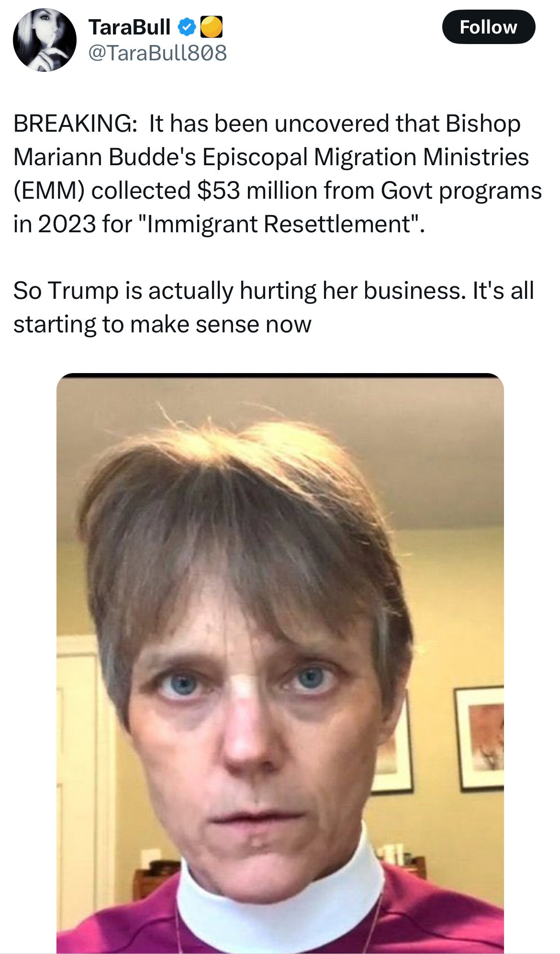Click 'starting to make sense now' line

162,324
